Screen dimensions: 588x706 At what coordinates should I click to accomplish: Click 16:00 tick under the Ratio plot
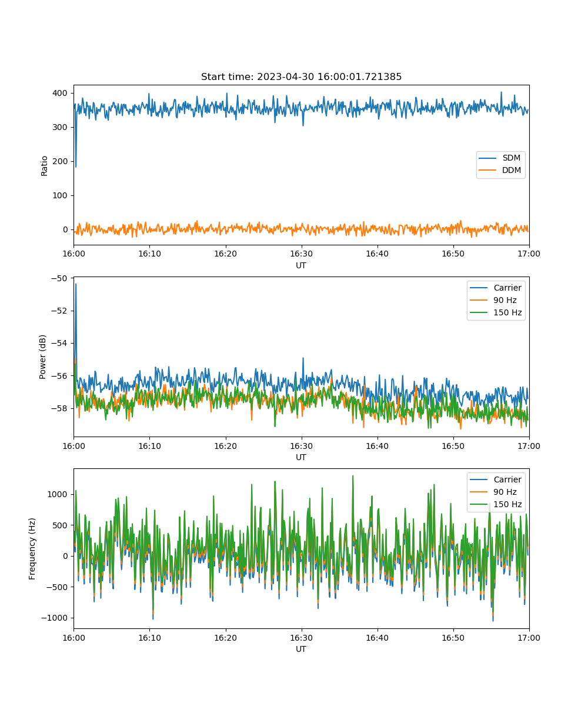coord(73,254)
